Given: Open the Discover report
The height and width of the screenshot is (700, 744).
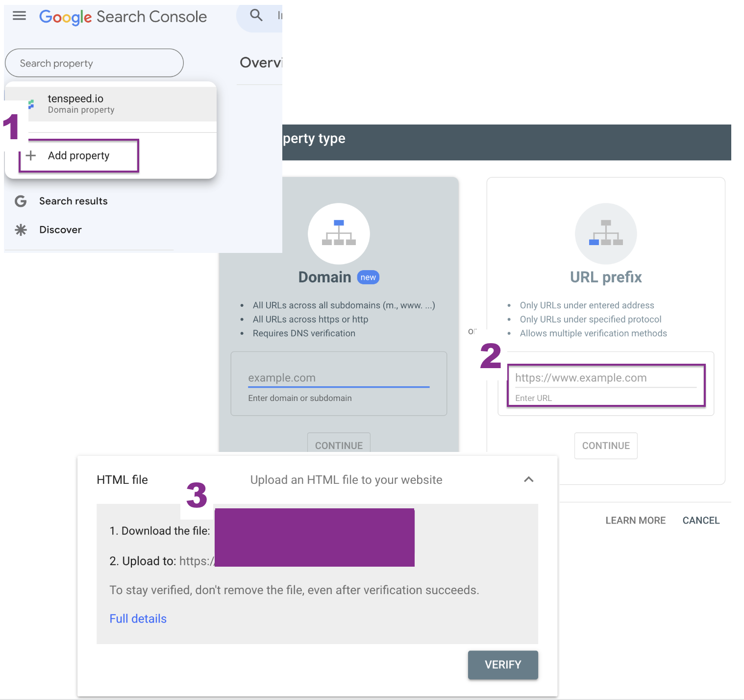Looking at the screenshot, I should pyautogui.click(x=60, y=230).
